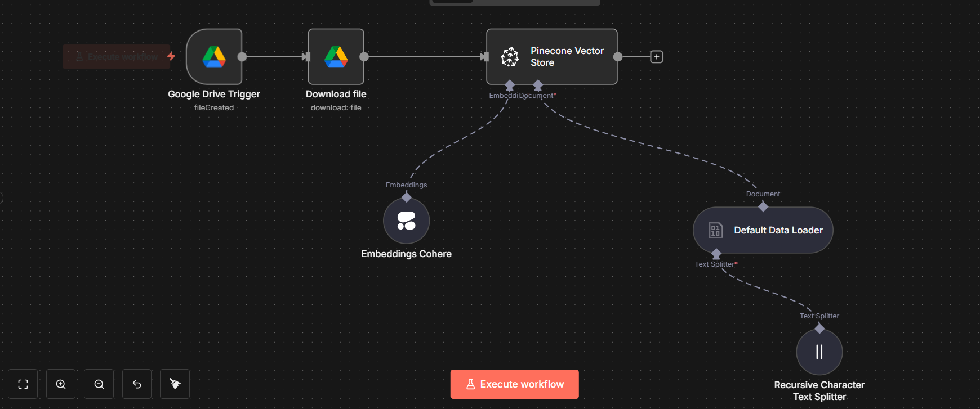Open the Download file node

tap(336, 57)
